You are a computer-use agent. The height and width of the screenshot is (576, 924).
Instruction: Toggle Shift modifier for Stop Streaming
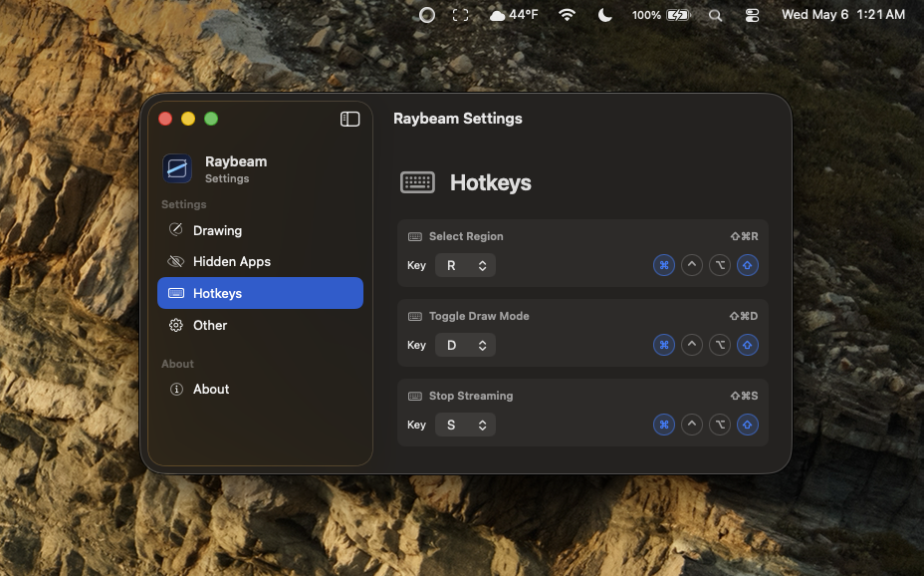[x=747, y=425]
